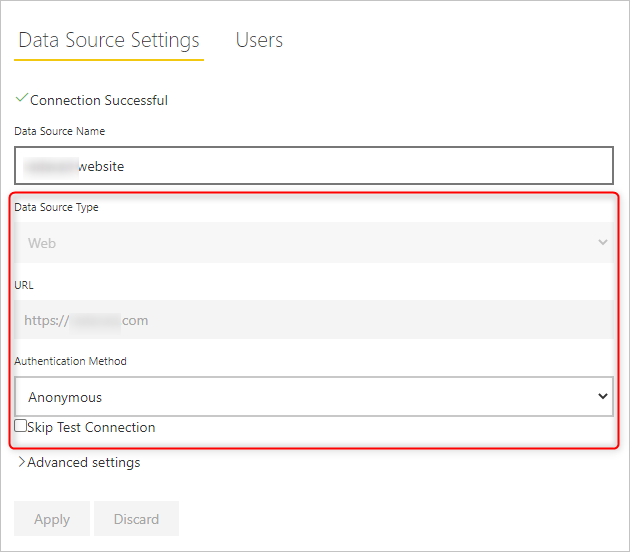The height and width of the screenshot is (552, 630).
Task: Click the URL label
Action: click(24, 284)
